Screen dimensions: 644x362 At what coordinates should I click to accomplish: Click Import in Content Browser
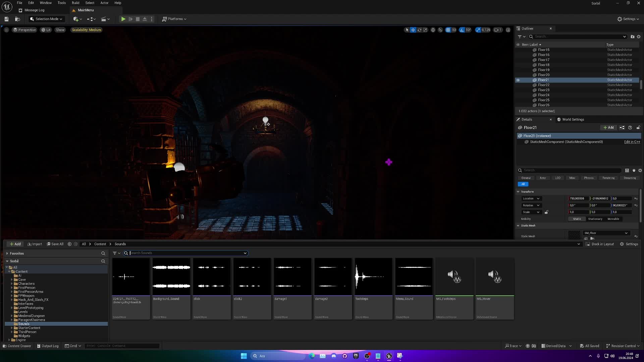pyautogui.click(x=35, y=244)
